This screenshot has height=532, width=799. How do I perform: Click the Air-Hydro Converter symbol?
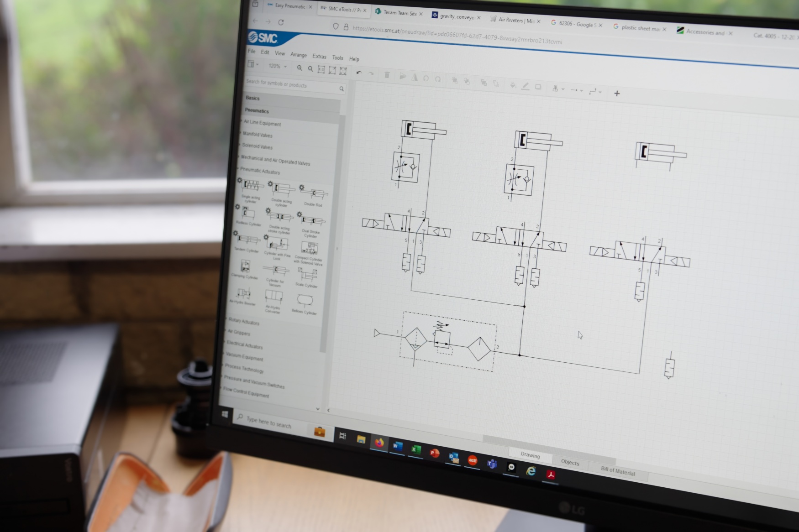pyautogui.click(x=273, y=297)
